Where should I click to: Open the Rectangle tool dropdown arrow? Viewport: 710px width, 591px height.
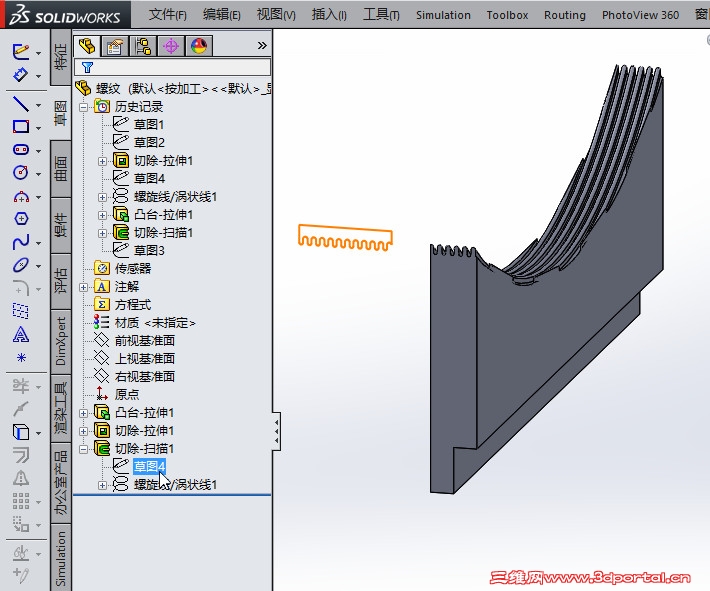[38, 128]
